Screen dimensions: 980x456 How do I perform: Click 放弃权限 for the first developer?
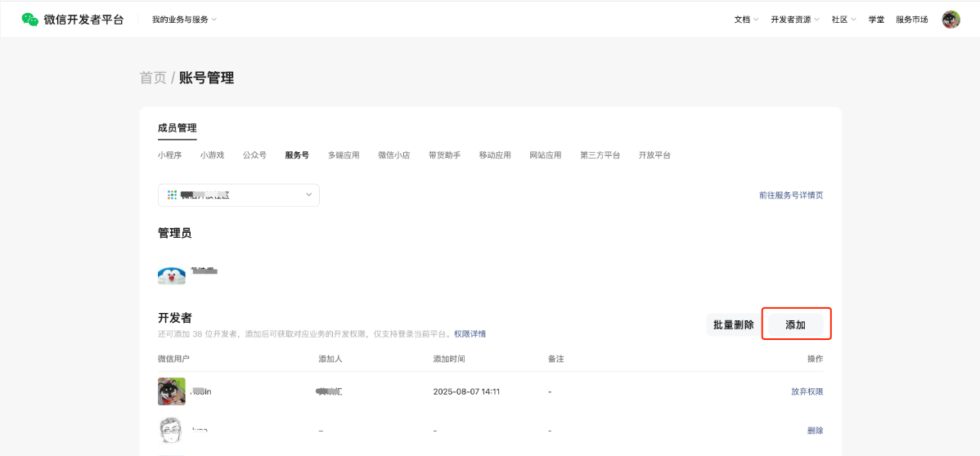pos(807,391)
